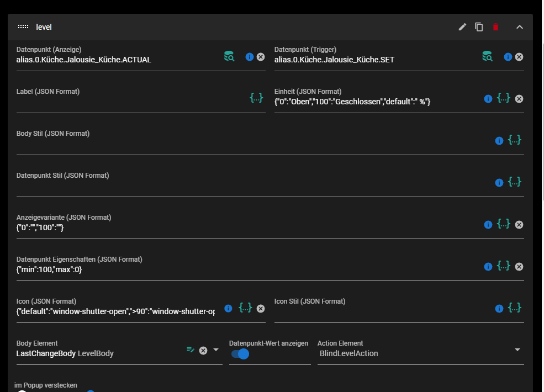Screen dimensions: 544x392
Task: Clear the Datenpunkt (Anzeige) field
Action: (x=261, y=57)
